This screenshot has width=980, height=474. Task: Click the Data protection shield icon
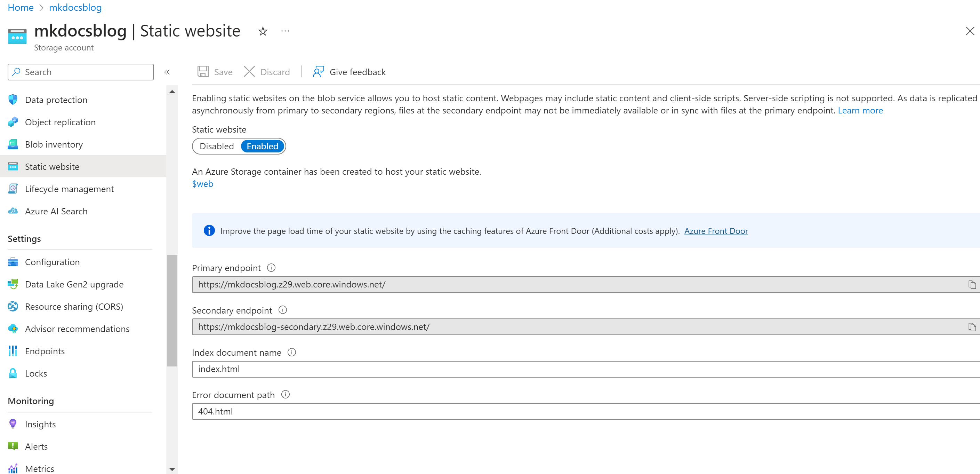(x=13, y=100)
